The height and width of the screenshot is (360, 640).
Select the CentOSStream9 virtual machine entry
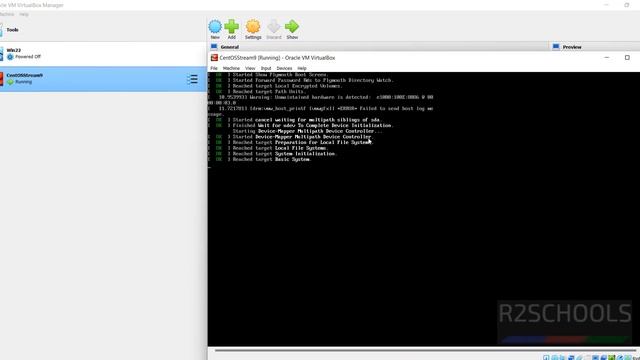coord(103,79)
